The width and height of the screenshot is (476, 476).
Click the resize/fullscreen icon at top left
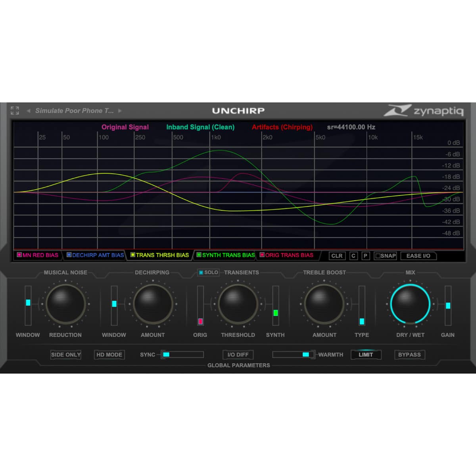click(x=15, y=111)
